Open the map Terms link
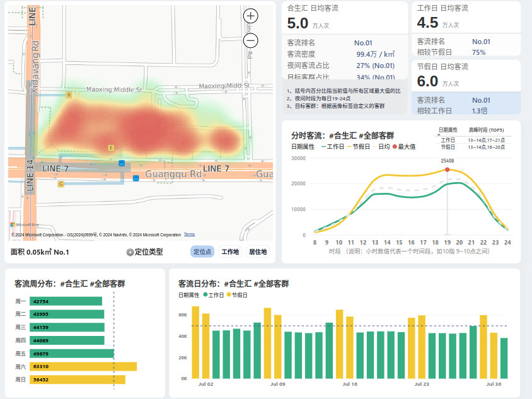532x399 pixels. tap(189, 234)
